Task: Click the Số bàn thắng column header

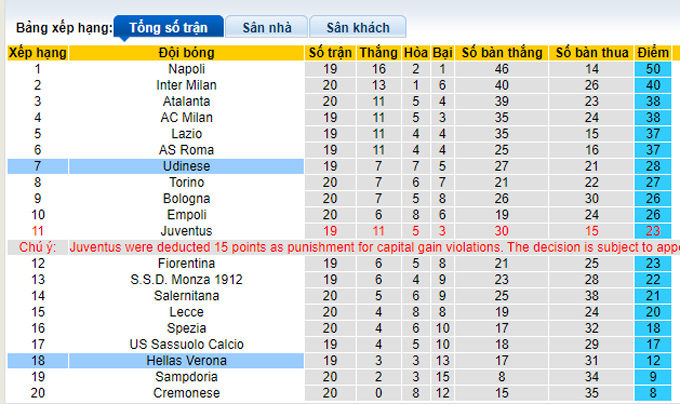Action: pos(501,52)
